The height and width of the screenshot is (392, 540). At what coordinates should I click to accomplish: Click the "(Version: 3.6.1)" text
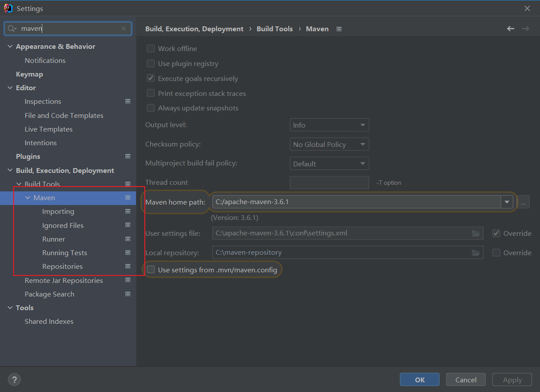tap(235, 217)
